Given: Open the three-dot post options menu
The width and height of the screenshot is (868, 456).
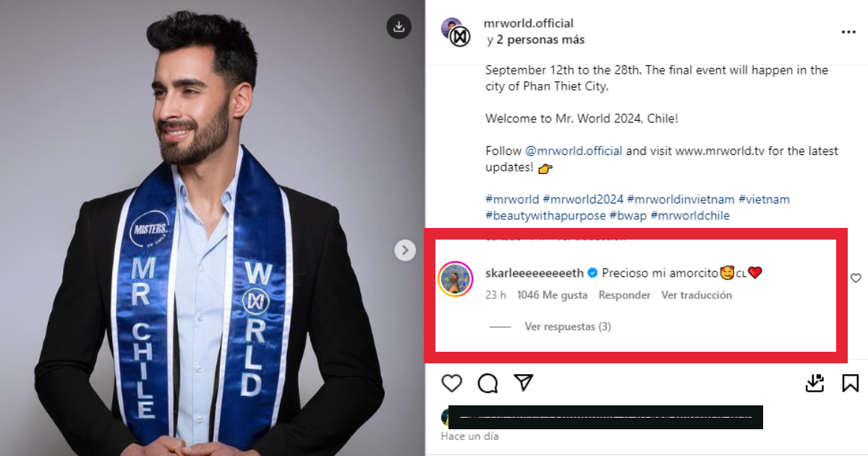Looking at the screenshot, I should tap(848, 33).
